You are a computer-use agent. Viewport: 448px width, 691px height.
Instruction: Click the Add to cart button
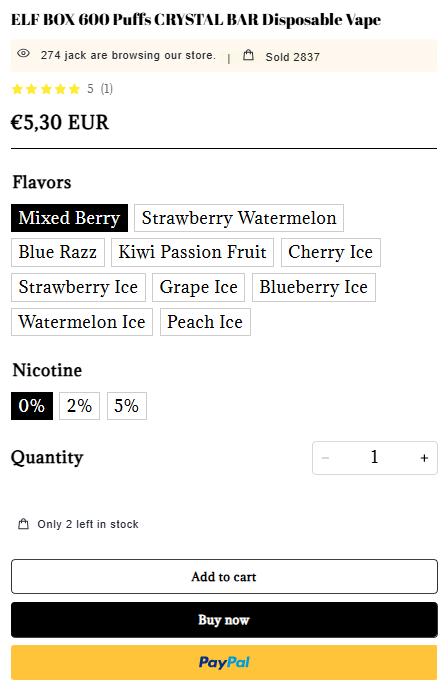click(224, 576)
